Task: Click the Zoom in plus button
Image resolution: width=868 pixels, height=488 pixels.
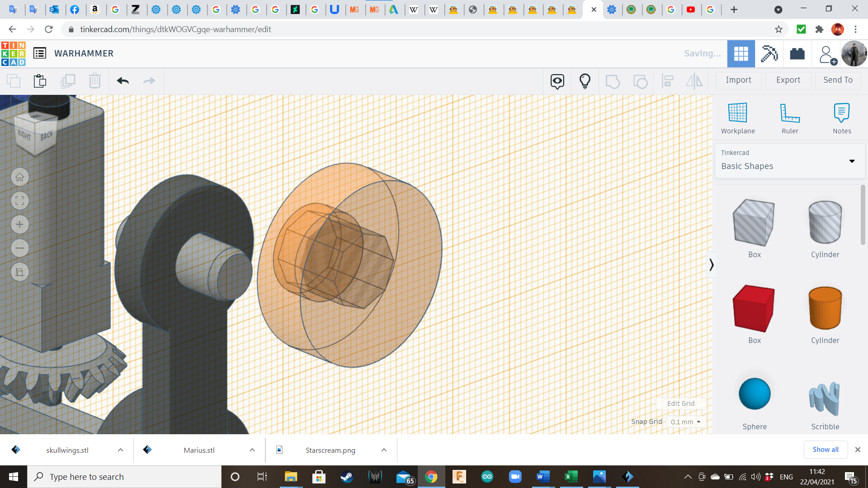Action: tap(20, 225)
